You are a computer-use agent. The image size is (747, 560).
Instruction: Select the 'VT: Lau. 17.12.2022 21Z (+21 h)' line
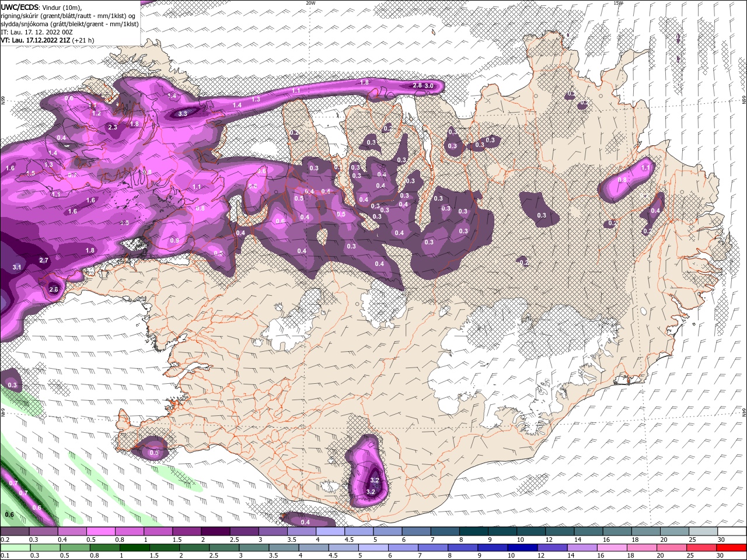pyautogui.click(x=47, y=40)
